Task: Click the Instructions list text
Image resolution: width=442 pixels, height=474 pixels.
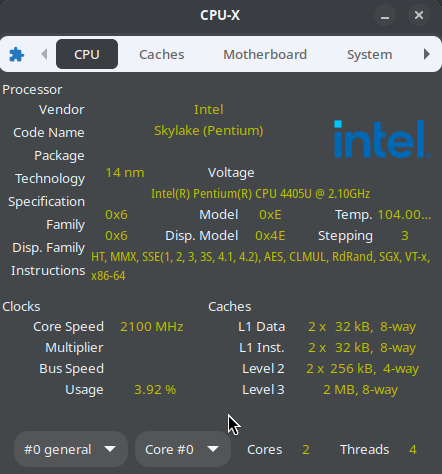Action: pos(261,266)
